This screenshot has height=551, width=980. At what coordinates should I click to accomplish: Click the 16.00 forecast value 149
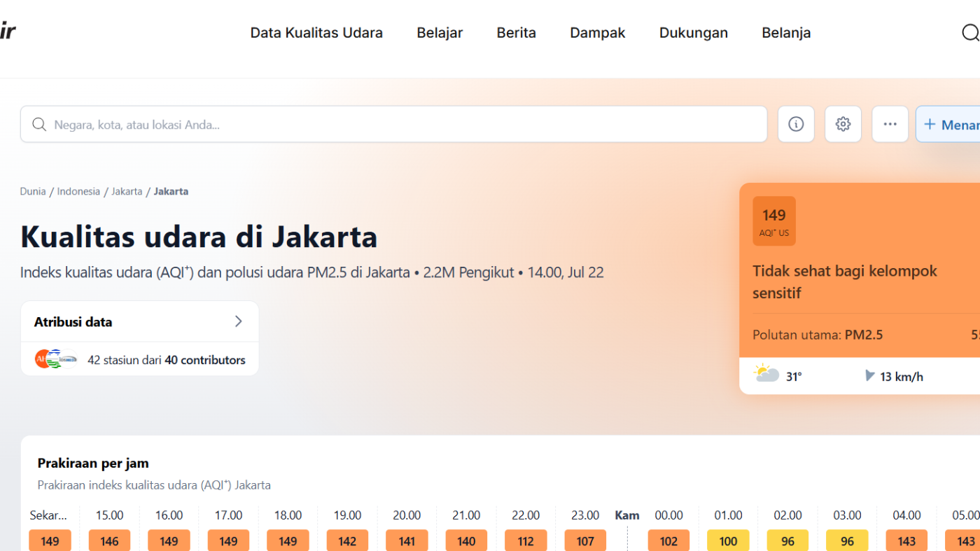pos(169,541)
